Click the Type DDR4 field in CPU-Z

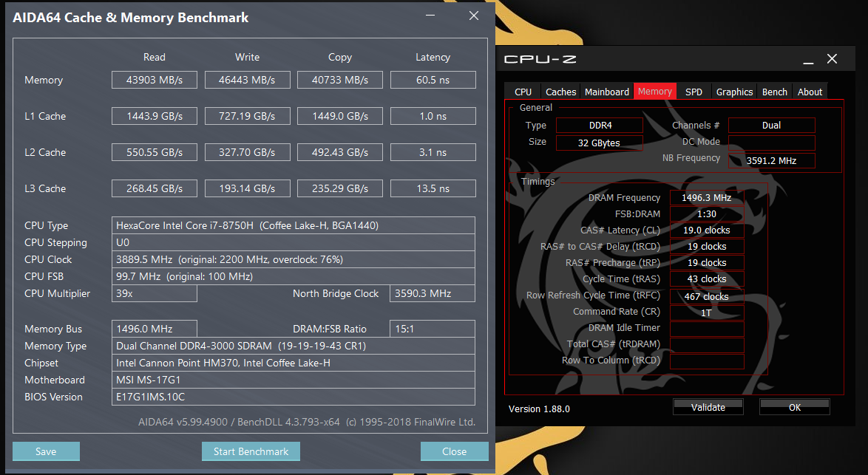tap(600, 126)
